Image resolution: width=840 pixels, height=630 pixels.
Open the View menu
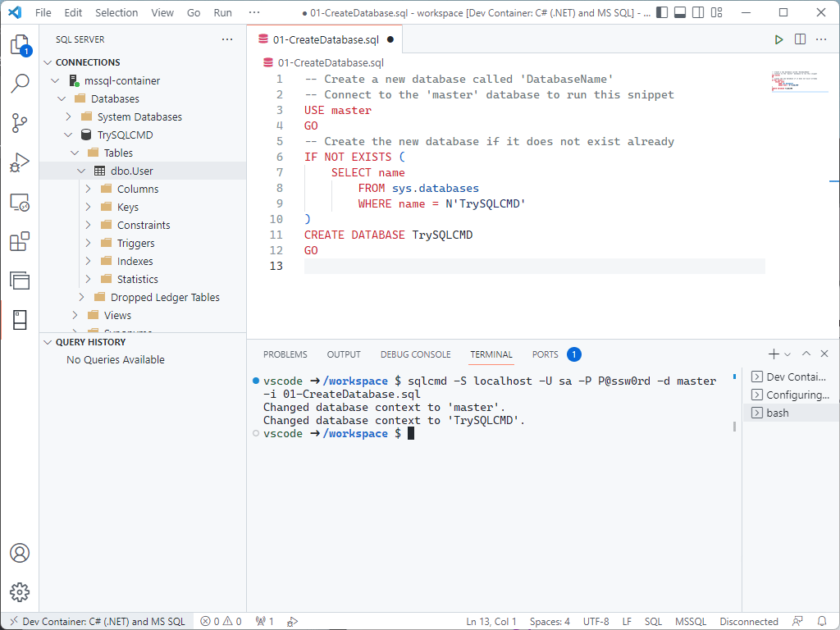162,12
